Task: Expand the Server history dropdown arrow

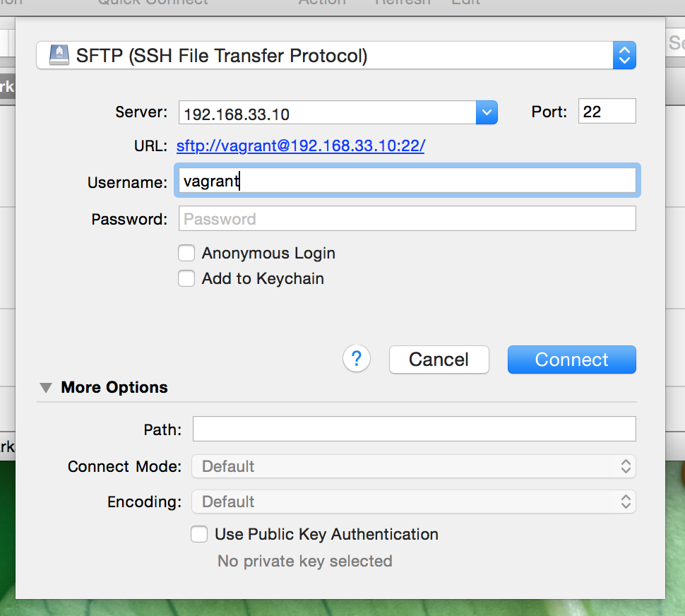Action: coord(487,112)
